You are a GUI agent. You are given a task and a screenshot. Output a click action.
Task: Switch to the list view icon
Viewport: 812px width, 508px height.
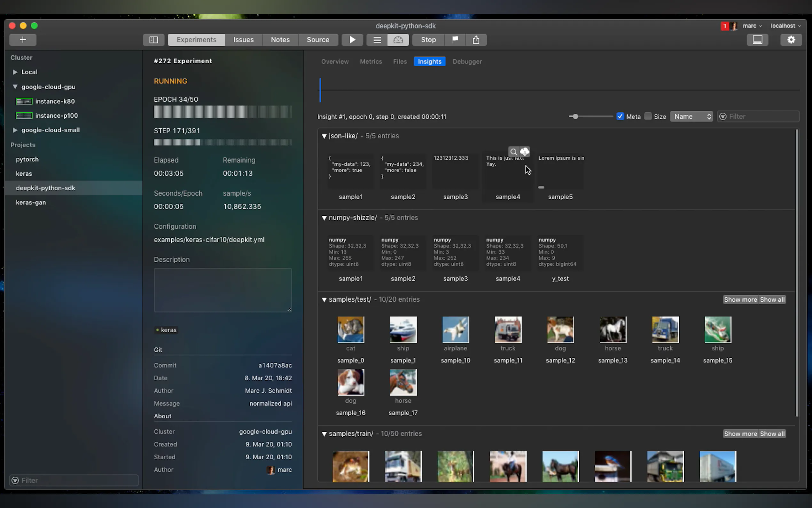pos(377,40)
